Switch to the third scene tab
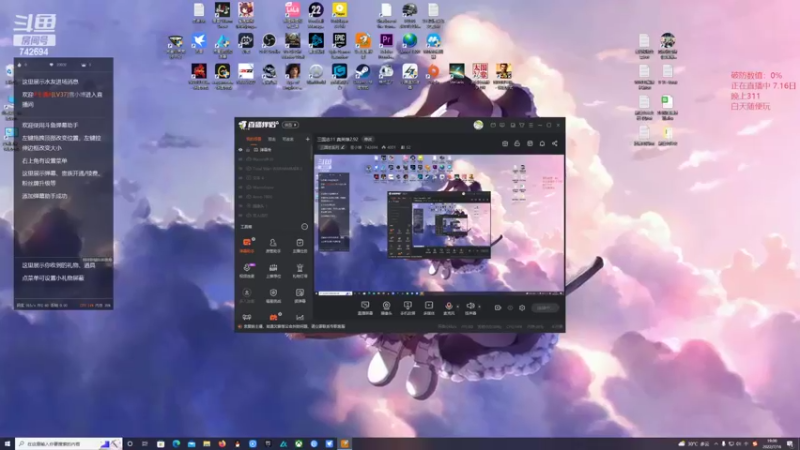800x450 pixels. click(x=288, y=139)
